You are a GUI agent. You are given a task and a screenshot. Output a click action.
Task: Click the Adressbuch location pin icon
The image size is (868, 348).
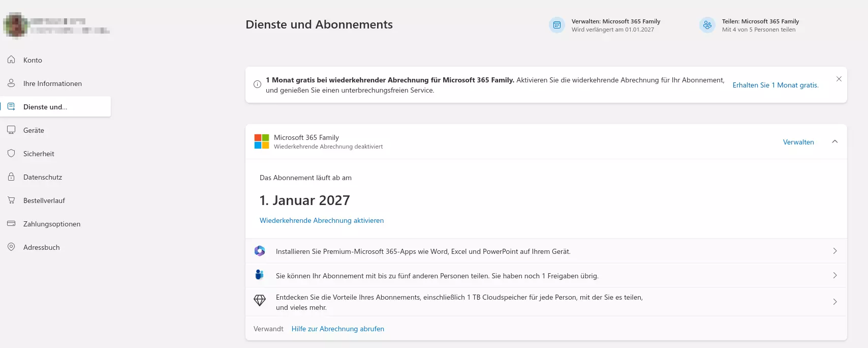pos(11,247)
